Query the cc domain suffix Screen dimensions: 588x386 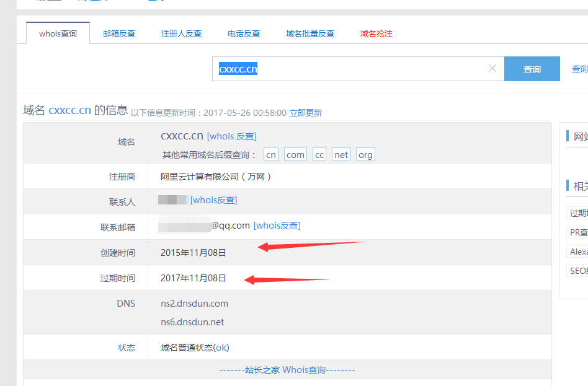(319, 155)
